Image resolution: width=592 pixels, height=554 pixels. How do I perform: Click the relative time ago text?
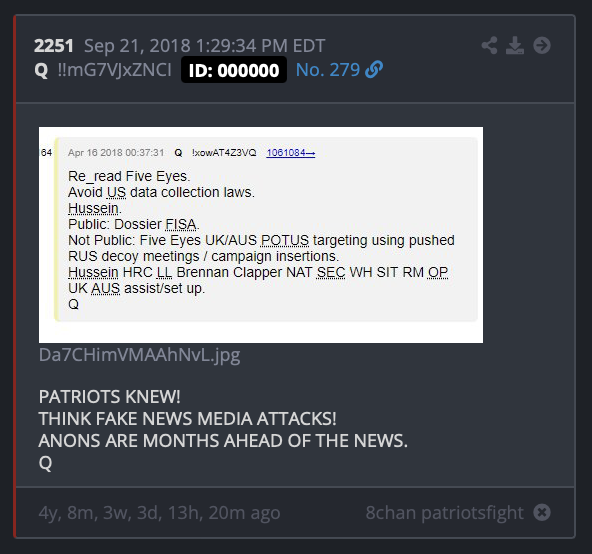159,513
